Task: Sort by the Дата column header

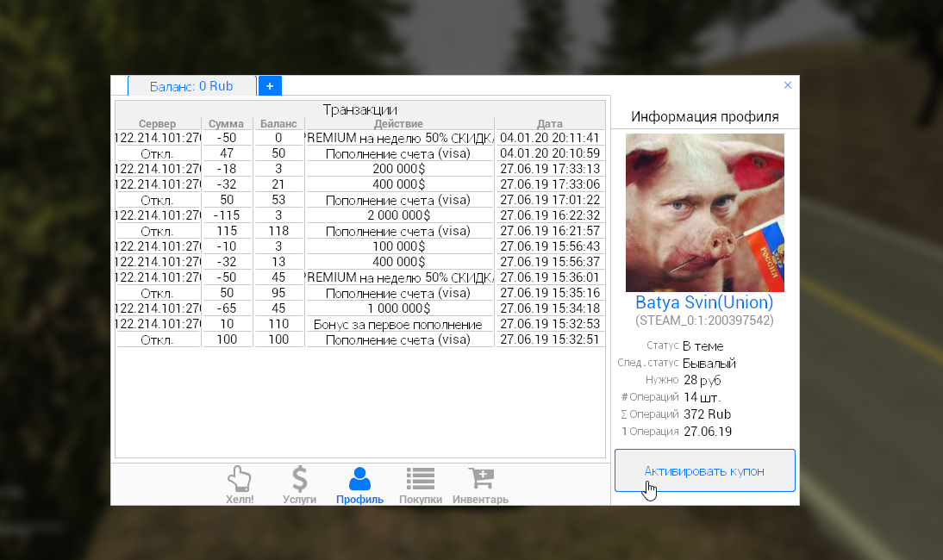Action: 550,124
